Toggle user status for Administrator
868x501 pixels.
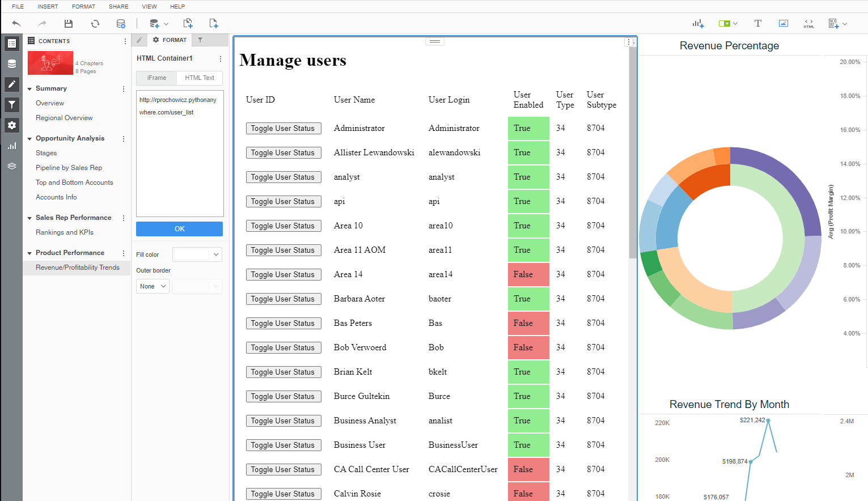tap(283, 128)
